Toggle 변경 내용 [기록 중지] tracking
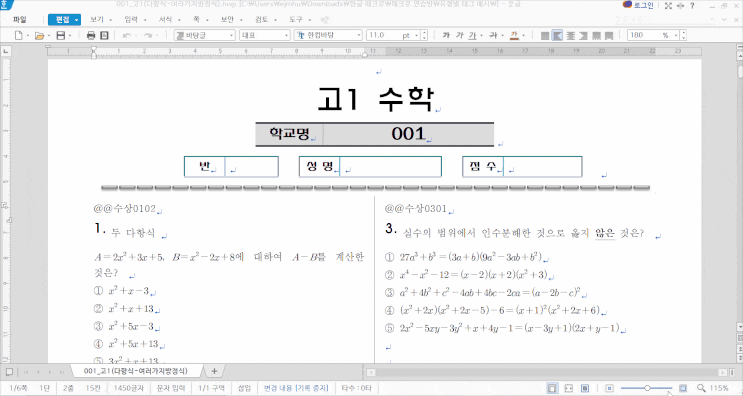Image resolution: width=743 pixels, height=396 pixels. pyautogui.click(x=296, y=388)
